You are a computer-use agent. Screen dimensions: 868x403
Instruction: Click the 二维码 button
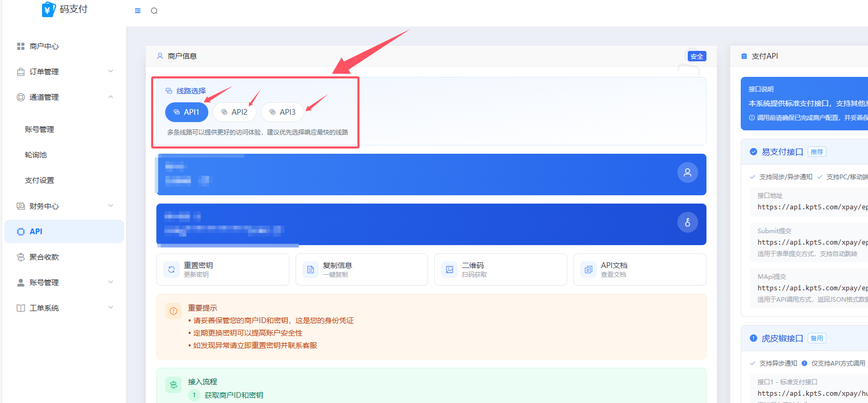[501, 270]
